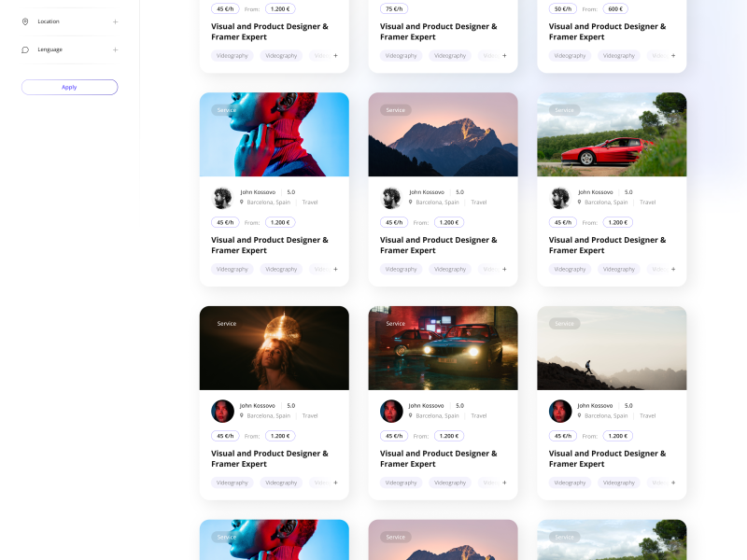
Task: Click the Language speech bubble icon in the sidebar
Action: (x=25, y=49)
